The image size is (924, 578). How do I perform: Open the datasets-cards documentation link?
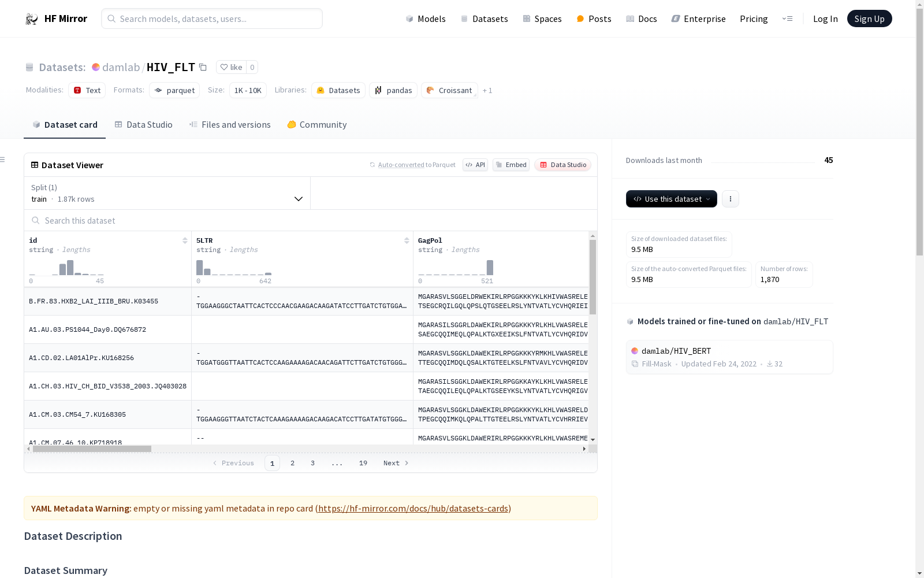click(413, 509)
